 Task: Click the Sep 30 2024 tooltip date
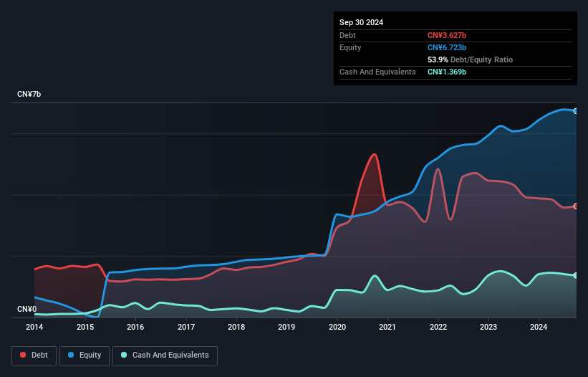362,22
